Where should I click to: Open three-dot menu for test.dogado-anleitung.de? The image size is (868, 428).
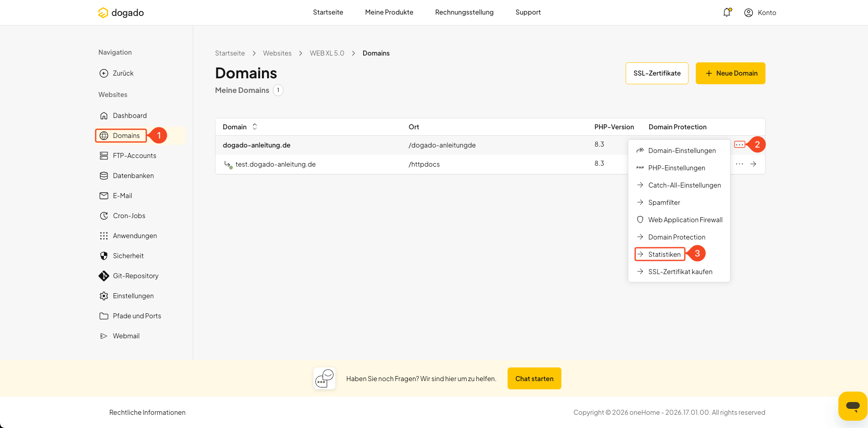pyautogui.click(x=740, y=164)
